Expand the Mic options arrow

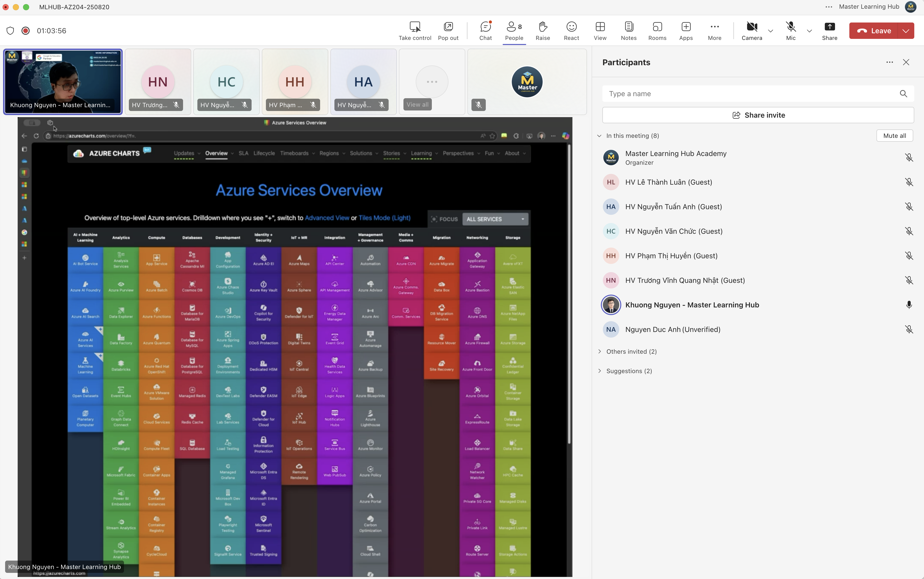(809, 31)
